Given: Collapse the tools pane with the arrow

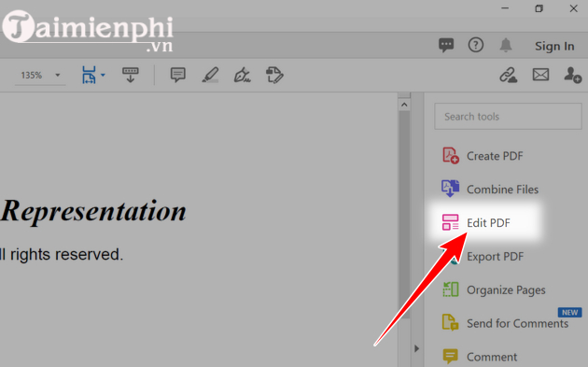Looking at the screenshot, I should [x=416, y=348].
